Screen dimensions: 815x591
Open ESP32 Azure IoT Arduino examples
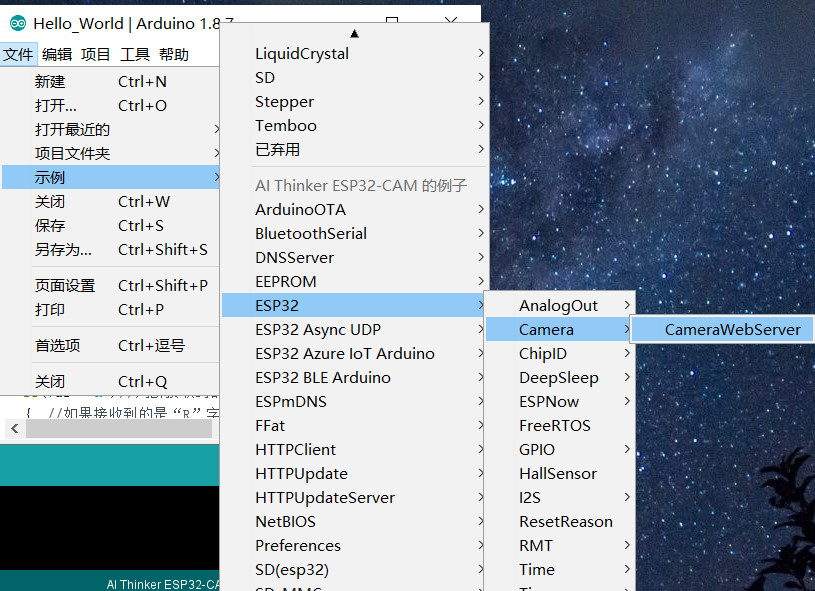click(353, 353)
